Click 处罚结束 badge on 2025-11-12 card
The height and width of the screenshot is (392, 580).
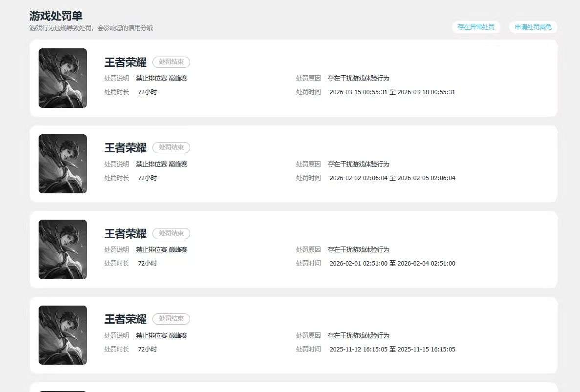(x=171, y=319)
